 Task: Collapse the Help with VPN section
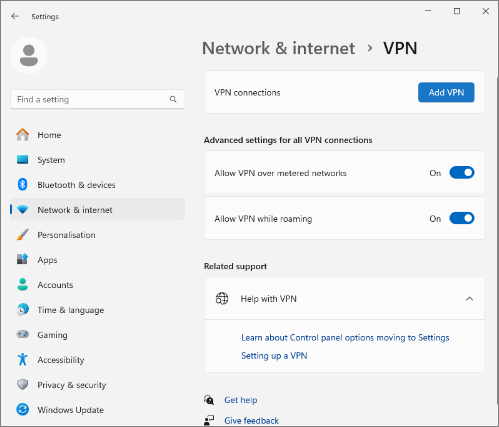(469, 299)
